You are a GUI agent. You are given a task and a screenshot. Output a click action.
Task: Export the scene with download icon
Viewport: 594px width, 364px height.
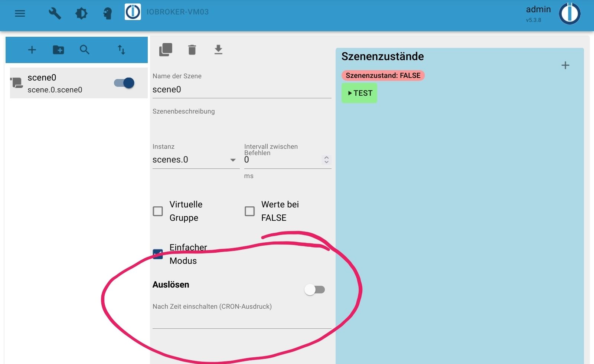click(218, 50)
